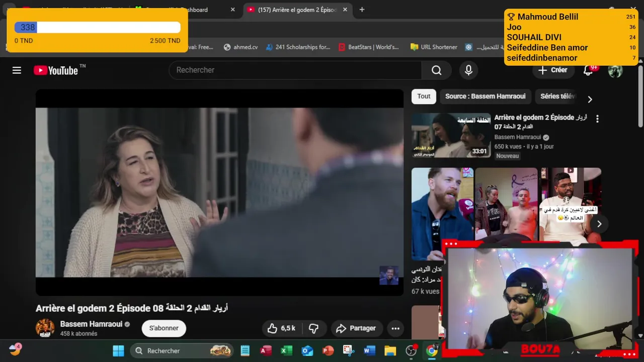The width and height of the screenshot is (644, 362).
Task: Open the YouTube guide hamburger menu
Action: [x=17, y=70]
